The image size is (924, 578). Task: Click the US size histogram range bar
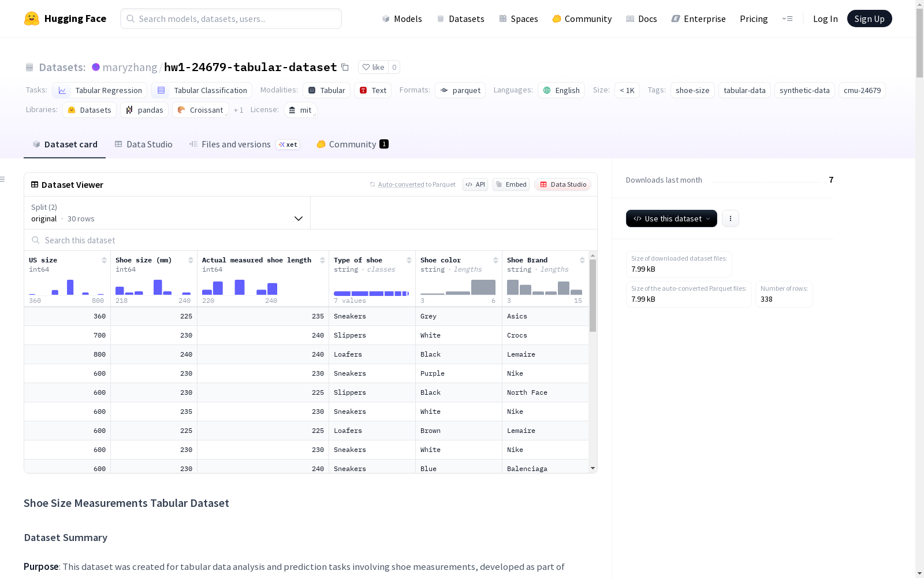click(x=67, y=287)
